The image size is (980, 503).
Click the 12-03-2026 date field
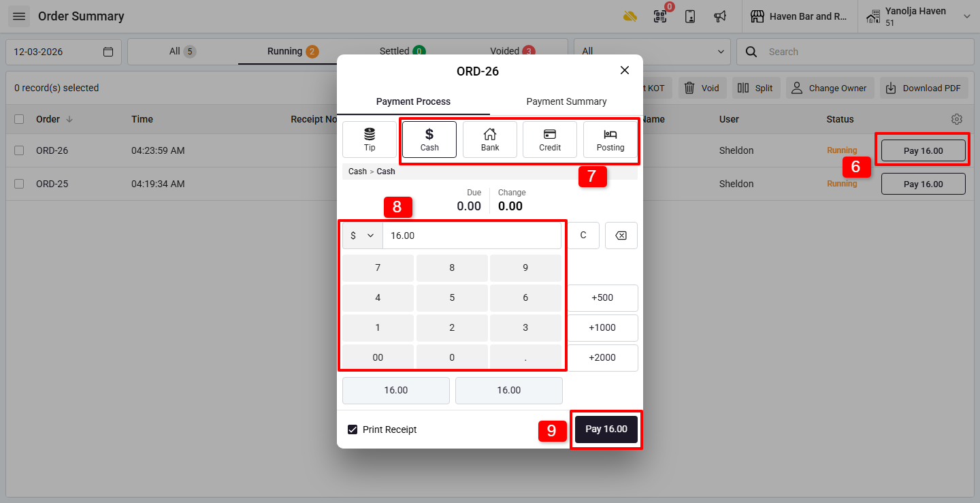pyautogui.click(x=64, y=52)
